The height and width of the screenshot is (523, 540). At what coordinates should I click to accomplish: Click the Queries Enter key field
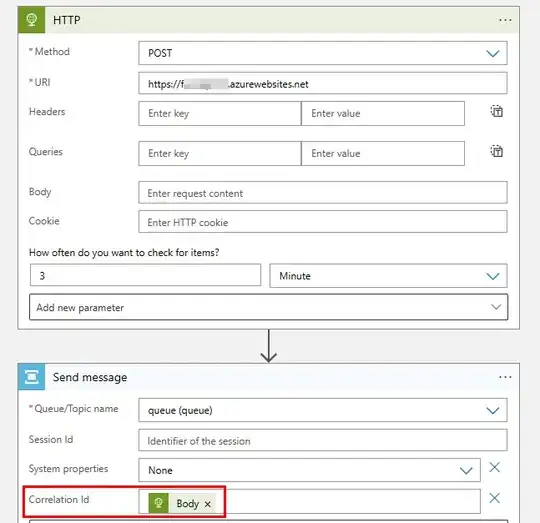tap(220, 153)
